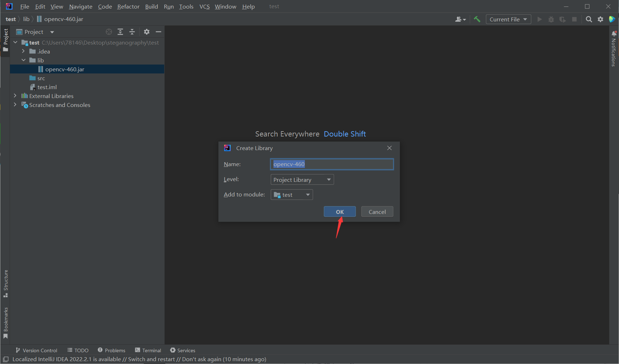Toggle the Project tool window sidebar tab
The height and width of the screenshot is (364, 619).
point(5,40)
